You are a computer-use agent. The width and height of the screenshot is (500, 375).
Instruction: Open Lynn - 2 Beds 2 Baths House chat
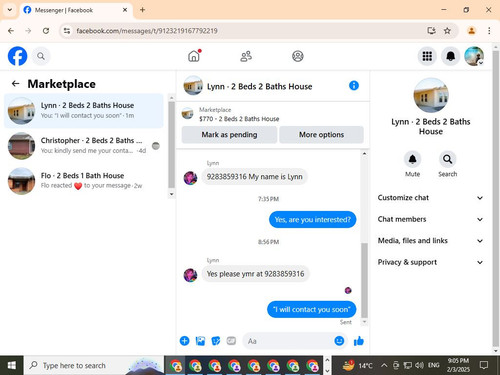(84, 111)
